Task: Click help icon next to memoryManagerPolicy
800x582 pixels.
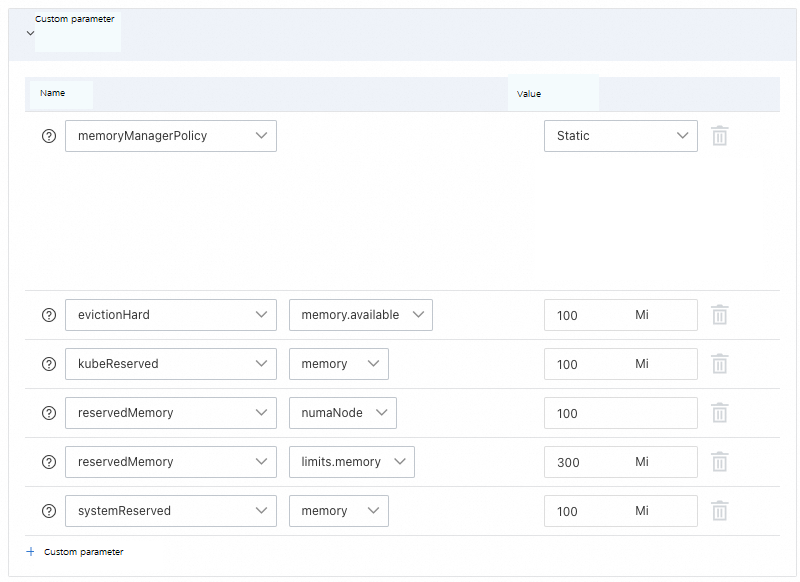Action: click(x=49, y=136)
